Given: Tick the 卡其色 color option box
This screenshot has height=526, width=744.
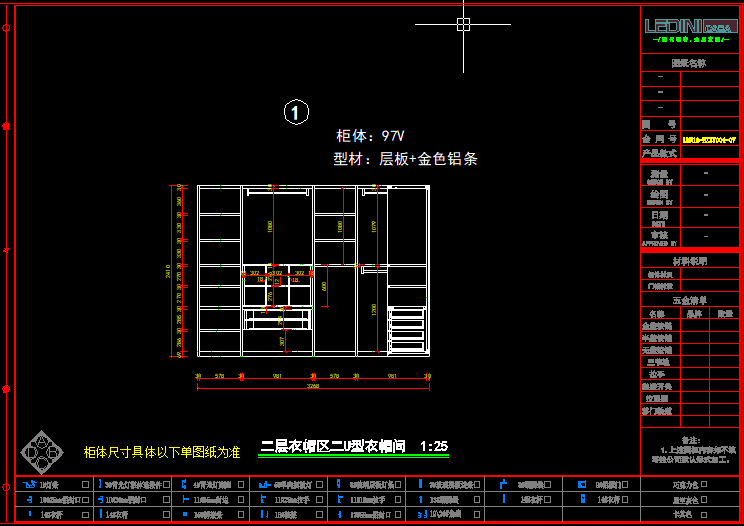Looking at the screenshot, I should (x=703, y=514).
